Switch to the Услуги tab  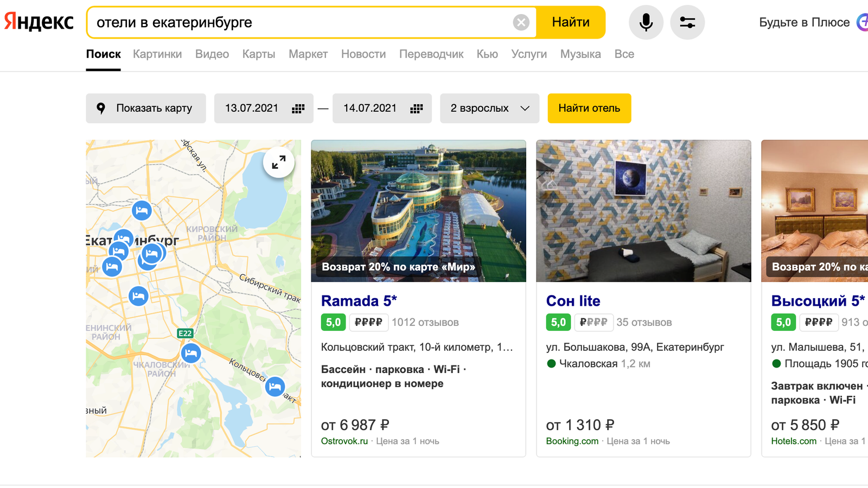tap(529, 54)
